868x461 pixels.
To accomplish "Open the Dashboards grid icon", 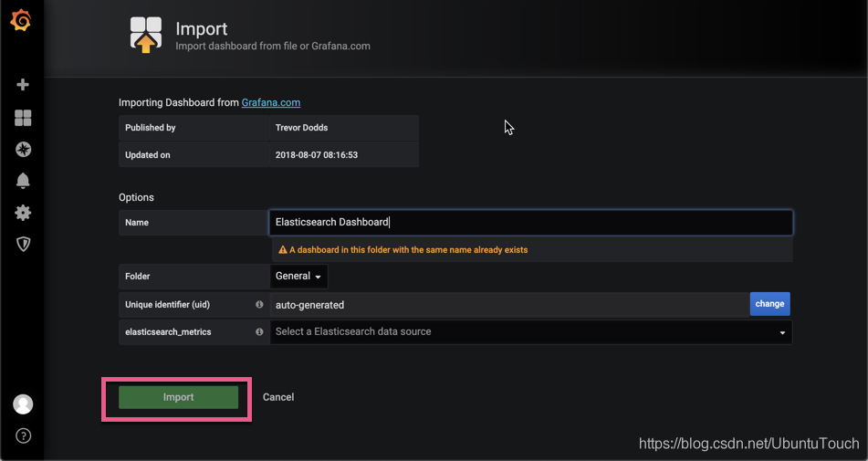I will pos(23,118).
